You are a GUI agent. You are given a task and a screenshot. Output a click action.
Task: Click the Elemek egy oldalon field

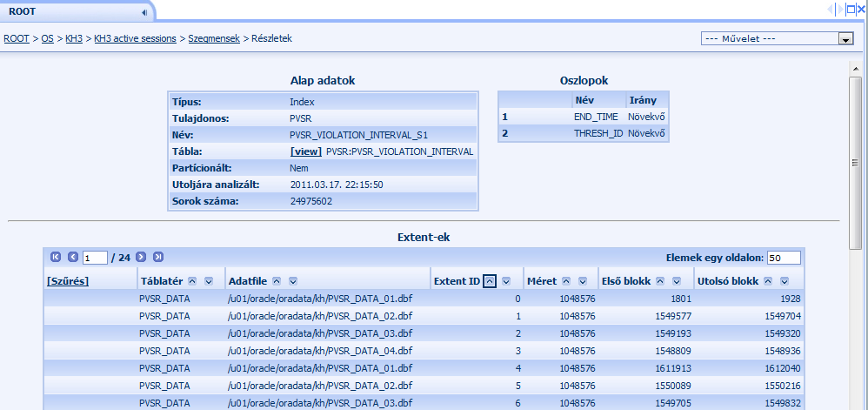784,259
